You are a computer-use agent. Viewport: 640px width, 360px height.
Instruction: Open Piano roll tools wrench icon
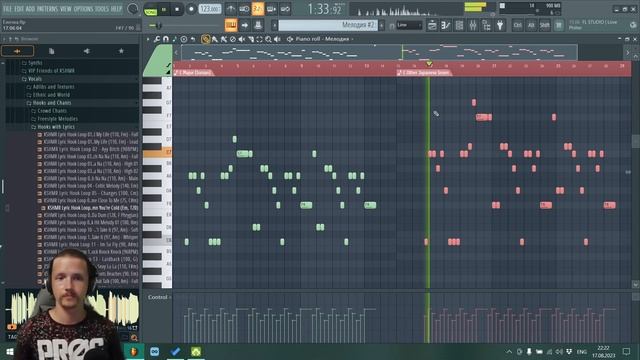[157, 39]
